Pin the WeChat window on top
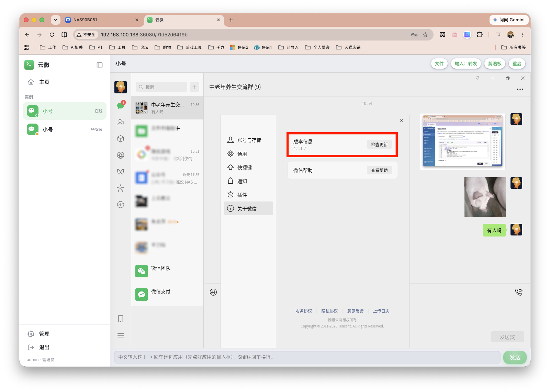Screen dimensions: 550x392 tap(478, 78)
